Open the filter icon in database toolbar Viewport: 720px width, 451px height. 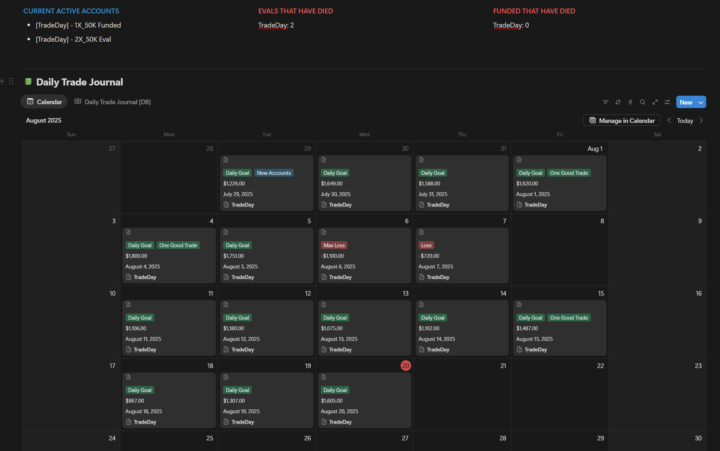pos(605,102)
